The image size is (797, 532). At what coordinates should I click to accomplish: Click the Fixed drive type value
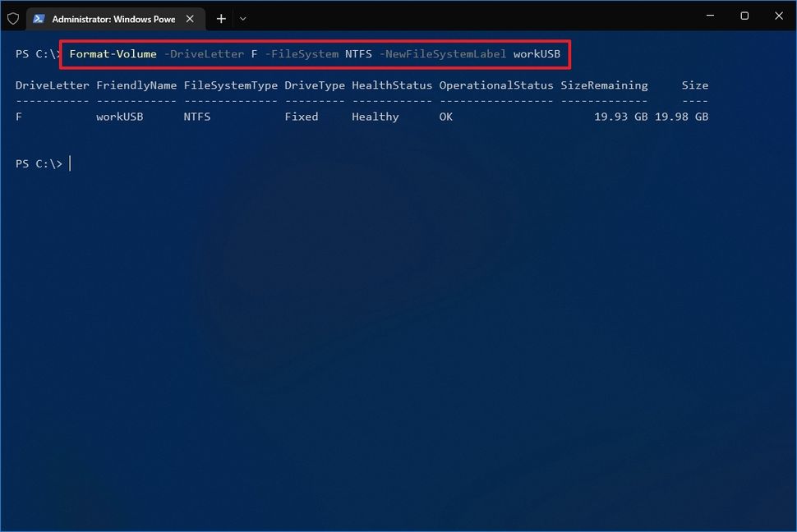302,117
